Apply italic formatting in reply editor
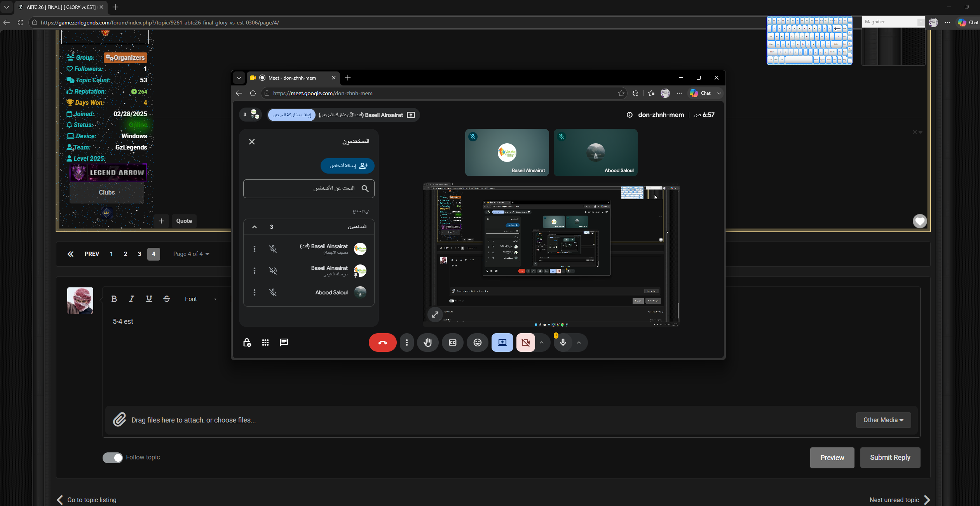This screenshot has height=506, width=980. (x=131, y=299)
